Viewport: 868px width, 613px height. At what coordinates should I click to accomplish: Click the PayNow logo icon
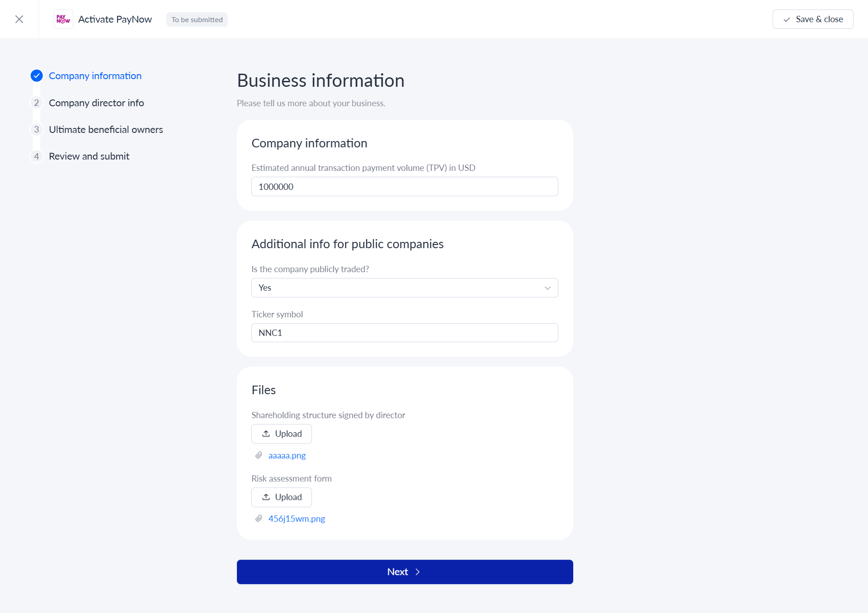63,19
